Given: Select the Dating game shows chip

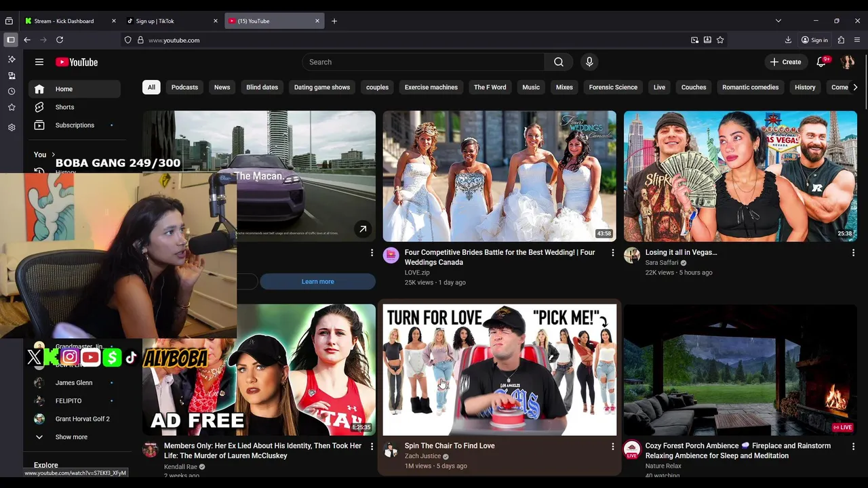Looking at the screenshot, I should (322, 87).
